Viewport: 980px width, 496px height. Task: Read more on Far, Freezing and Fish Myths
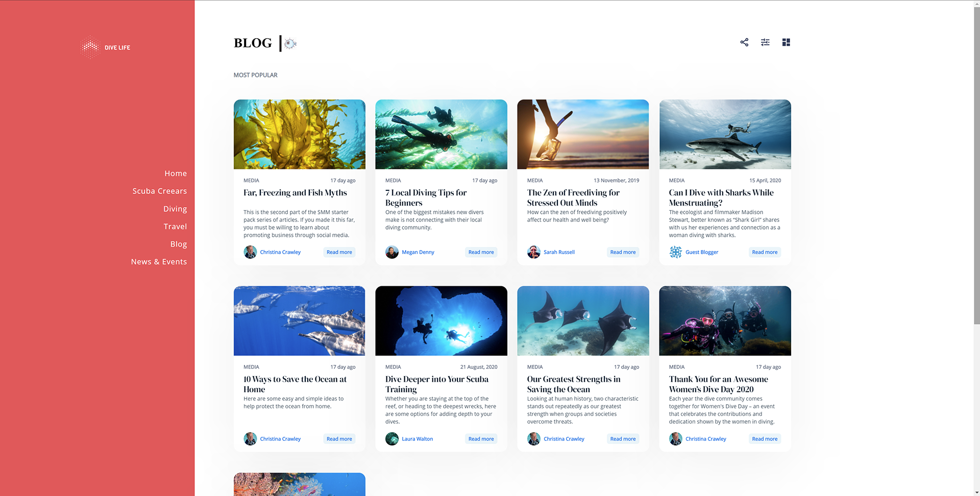[x=339, y=252]
